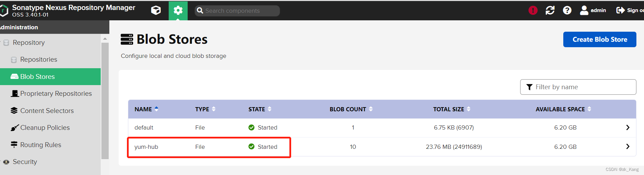Click the Refresh icon in header
The height and width of the screenshot is (175, 644).
tap(550, 10)
